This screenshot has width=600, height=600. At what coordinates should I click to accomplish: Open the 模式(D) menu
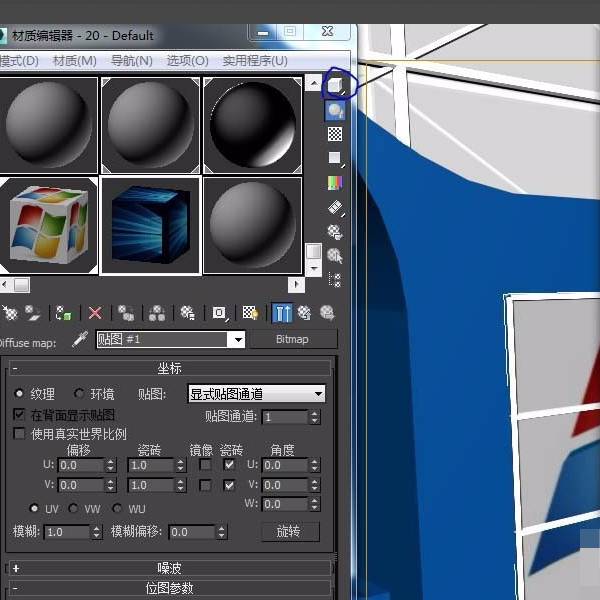(19, 61)
